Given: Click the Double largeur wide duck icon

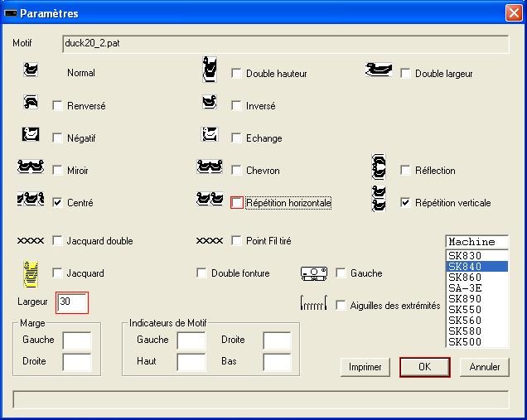Looking at the screenshot, I should [378, 71].
